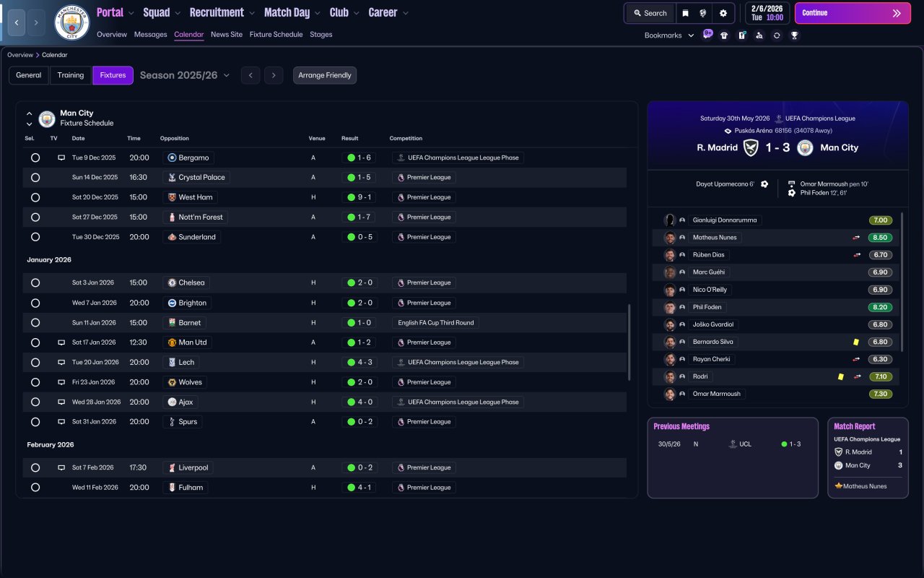Select the Bergamo fixture radio button
This screenshot has width=924, height=578.
tap(35, 158)
